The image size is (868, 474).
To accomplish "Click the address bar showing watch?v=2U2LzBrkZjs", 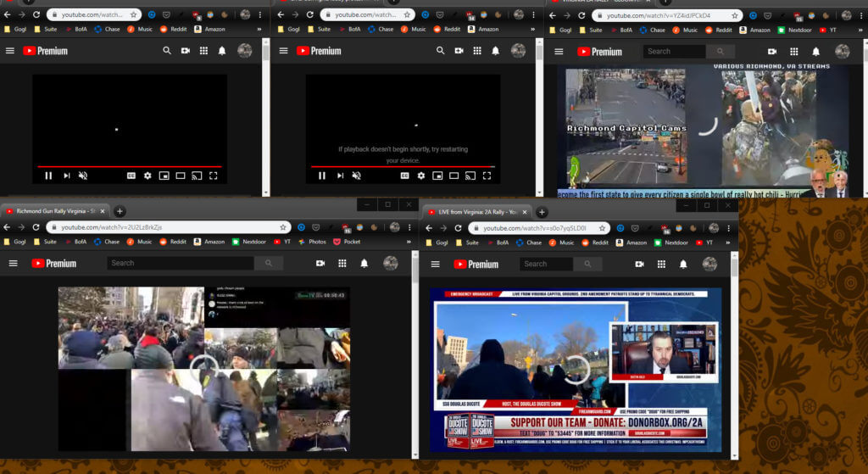I will click(169, 227).
